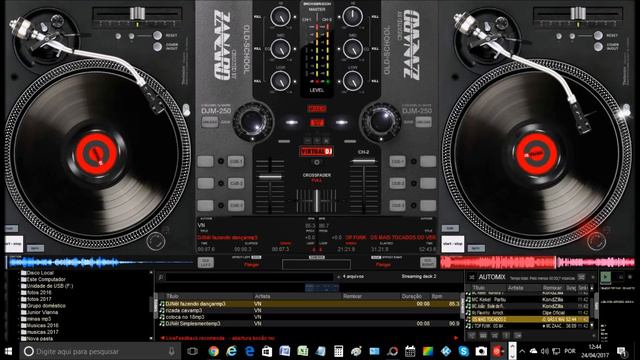Click the left channel high EQ knob
Viewport: 640px width, 360px height.
280,16
